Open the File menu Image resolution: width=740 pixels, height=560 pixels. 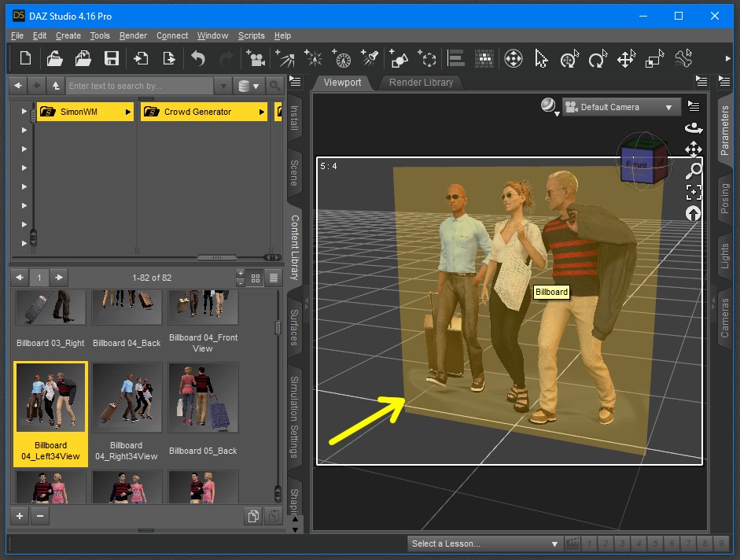[x=17, y=35]
